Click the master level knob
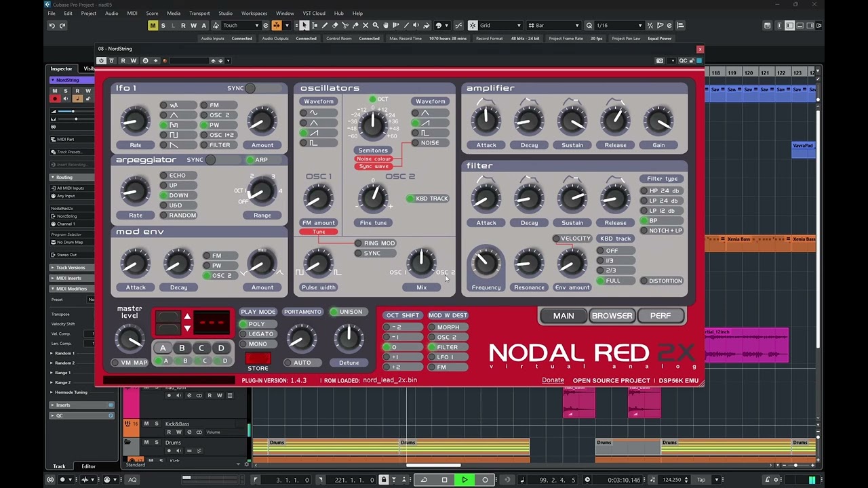Image resolution: width=868 pixels, height=488 pixels. (x=130, y=338)
